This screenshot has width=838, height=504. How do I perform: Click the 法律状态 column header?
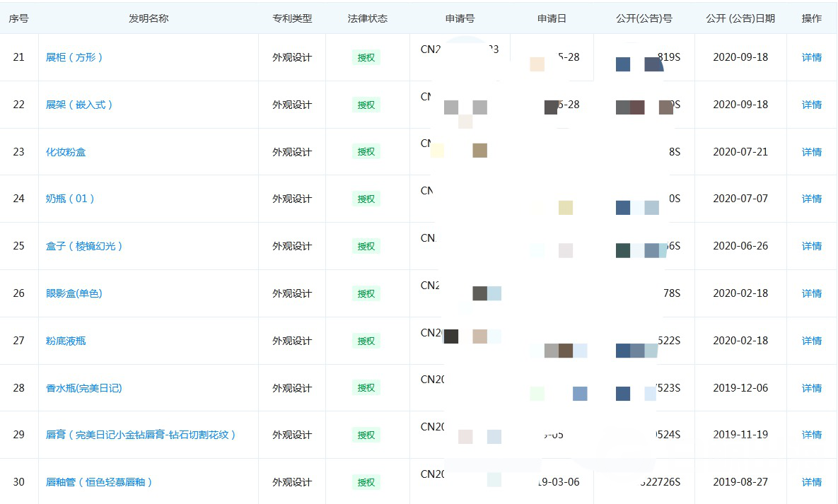pyautogui.click(x=368, y=18)
